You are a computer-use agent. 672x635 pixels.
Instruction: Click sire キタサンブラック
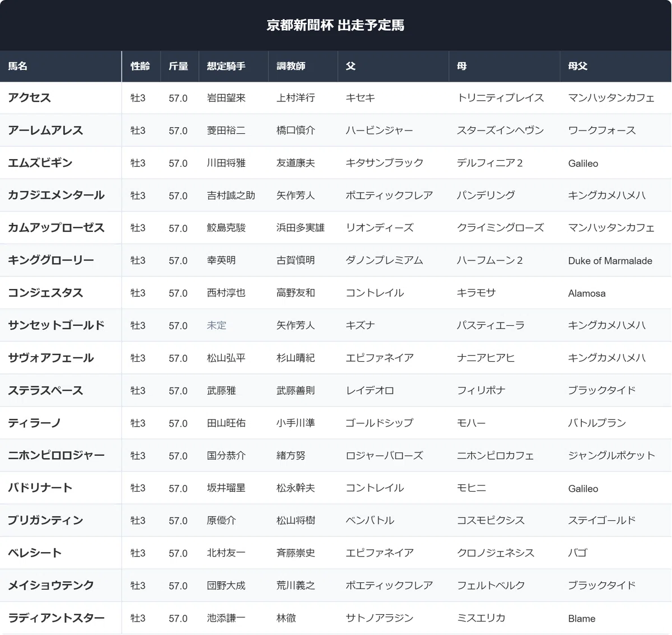coord(385,163)
